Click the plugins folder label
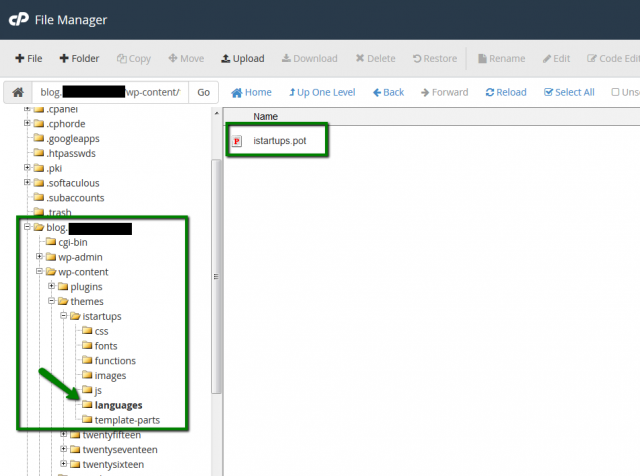The image size is (640, 476). 87,287
